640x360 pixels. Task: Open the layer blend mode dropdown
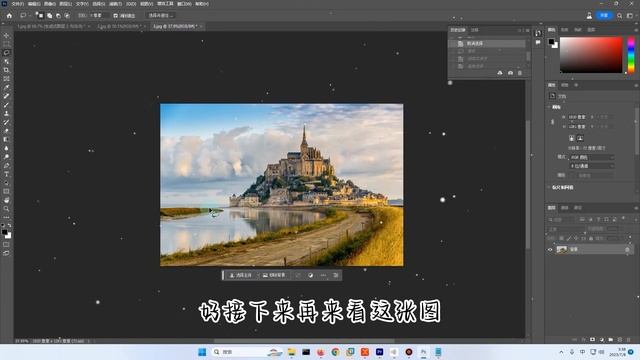pyautogui.click(x=567, y=229)
